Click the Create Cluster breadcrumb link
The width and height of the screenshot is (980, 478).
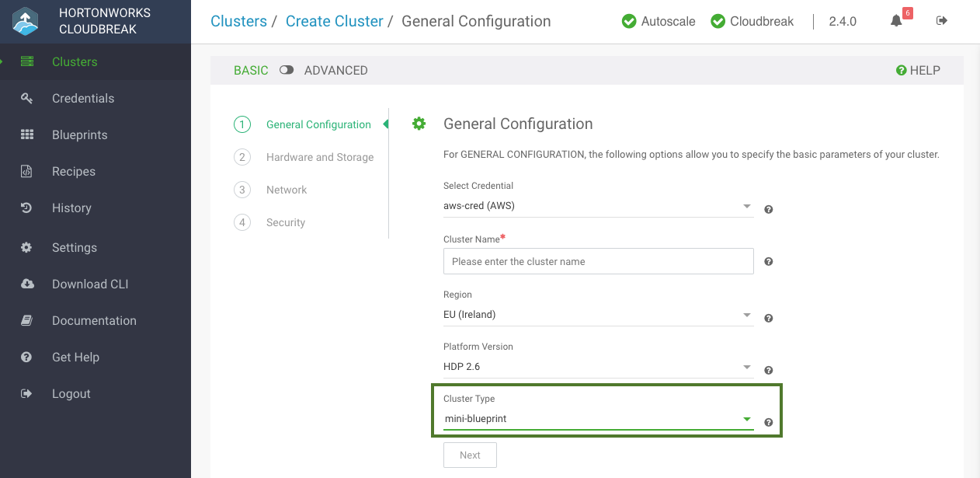point(335,21)
